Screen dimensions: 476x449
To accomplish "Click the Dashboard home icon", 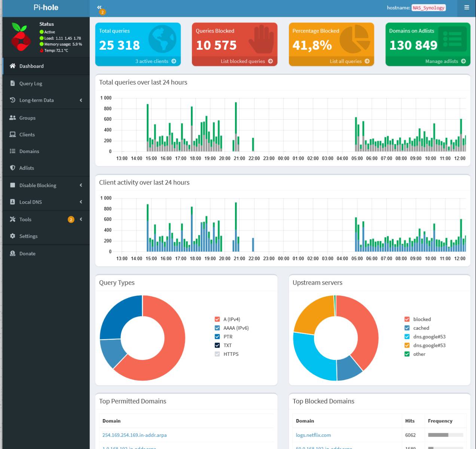I will click(12, 66).
